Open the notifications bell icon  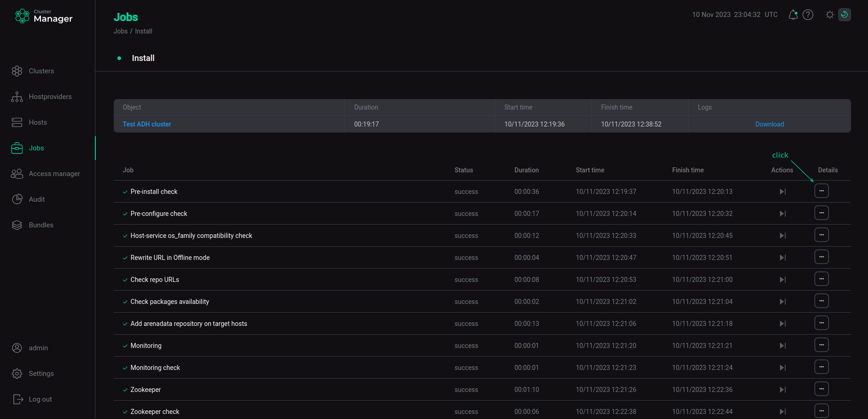point(793,15)
